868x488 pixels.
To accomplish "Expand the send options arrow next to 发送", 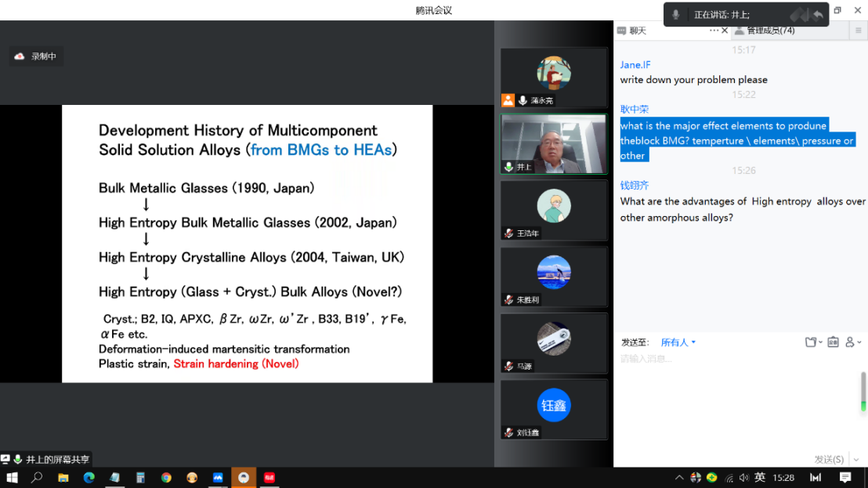I will [x=855, y=460].
